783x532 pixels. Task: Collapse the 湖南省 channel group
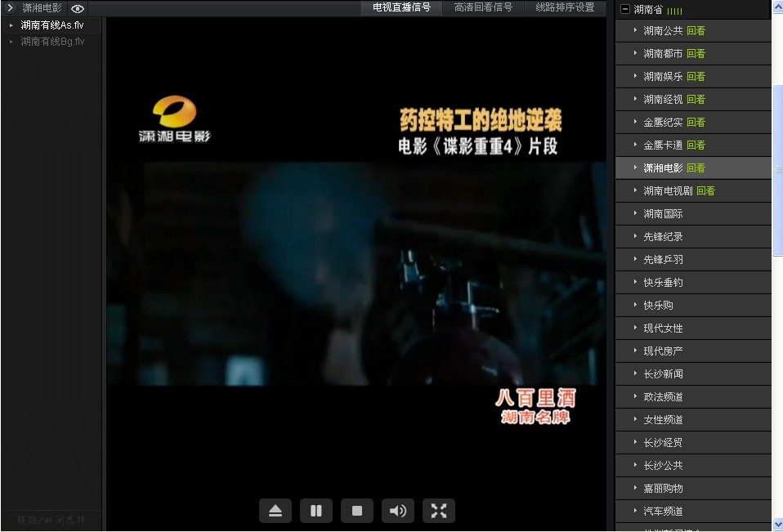[624, 7]
